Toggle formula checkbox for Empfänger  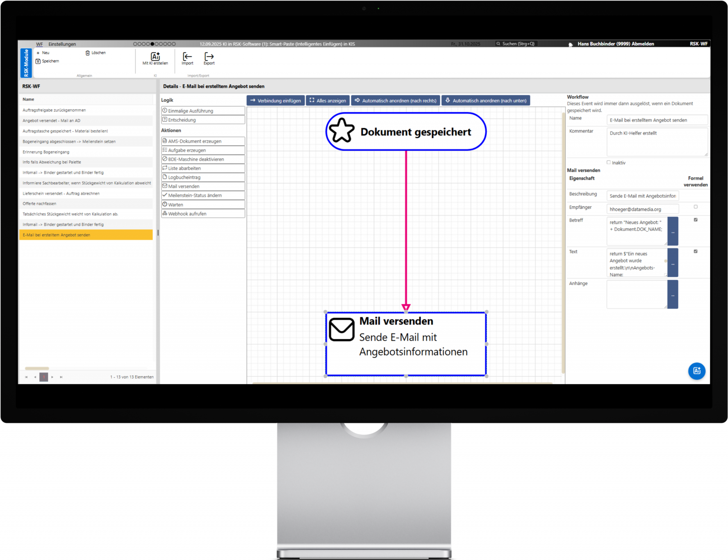695,207
